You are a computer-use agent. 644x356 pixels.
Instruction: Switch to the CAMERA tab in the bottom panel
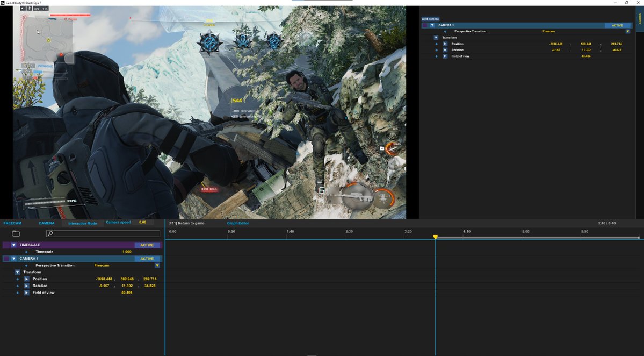(x=46, y=223)
